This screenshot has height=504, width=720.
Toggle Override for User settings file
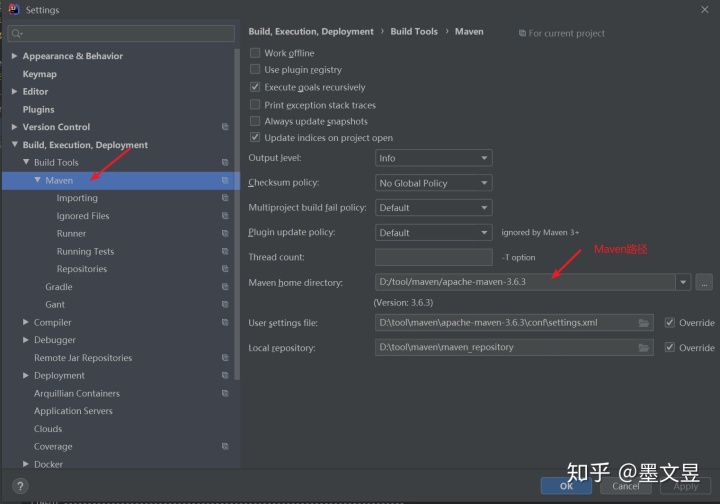(670, 323)
